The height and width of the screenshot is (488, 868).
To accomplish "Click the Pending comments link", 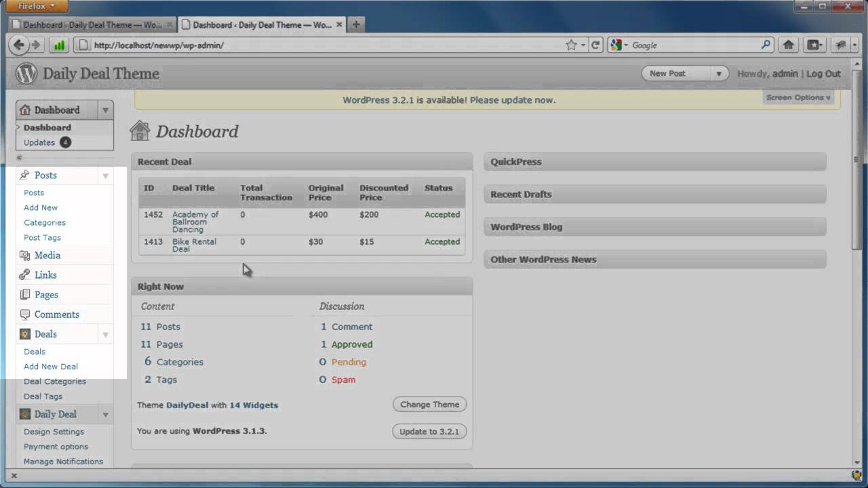I will pyautogui.click(x=349, y=362).
